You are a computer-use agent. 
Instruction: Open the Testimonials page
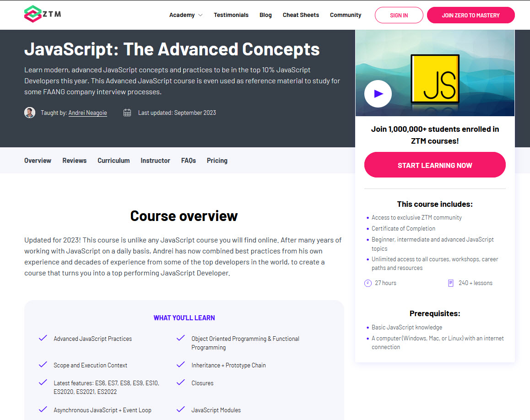231,15
